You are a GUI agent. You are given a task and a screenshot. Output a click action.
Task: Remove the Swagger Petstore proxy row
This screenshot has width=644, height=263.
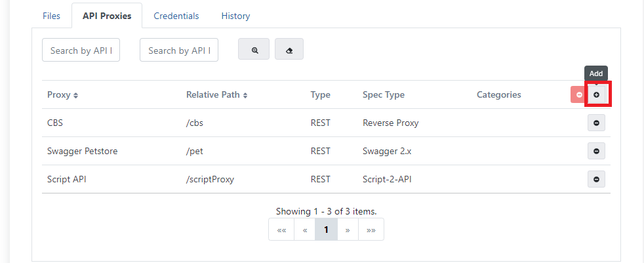pyautogui.click(x=596, y=152)
